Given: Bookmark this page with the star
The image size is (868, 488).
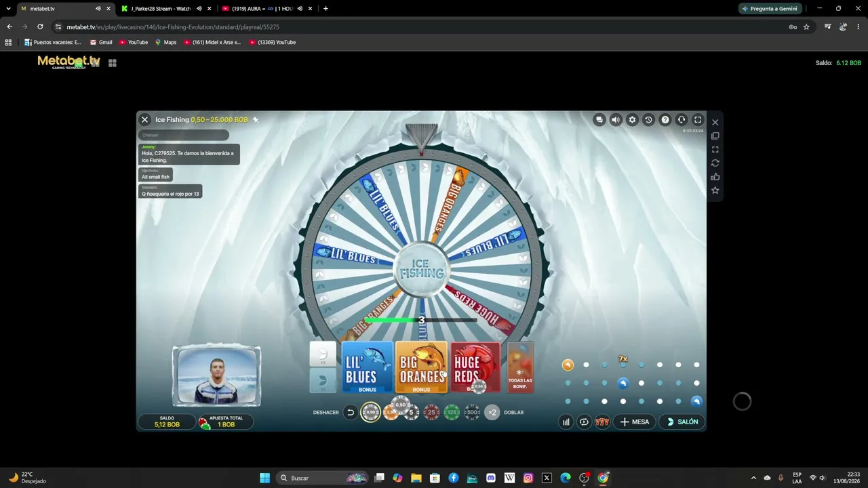Looking at the screenshot, I should (806, 27).
